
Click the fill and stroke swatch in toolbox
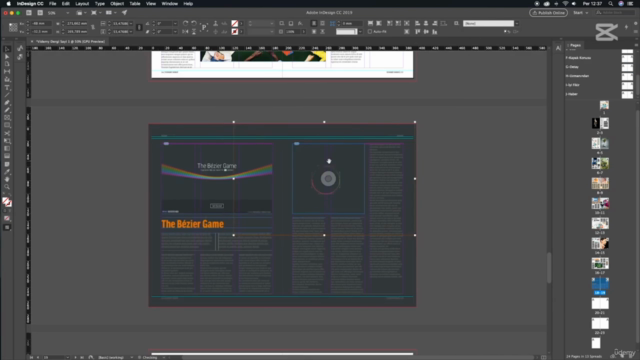point(6,202)
